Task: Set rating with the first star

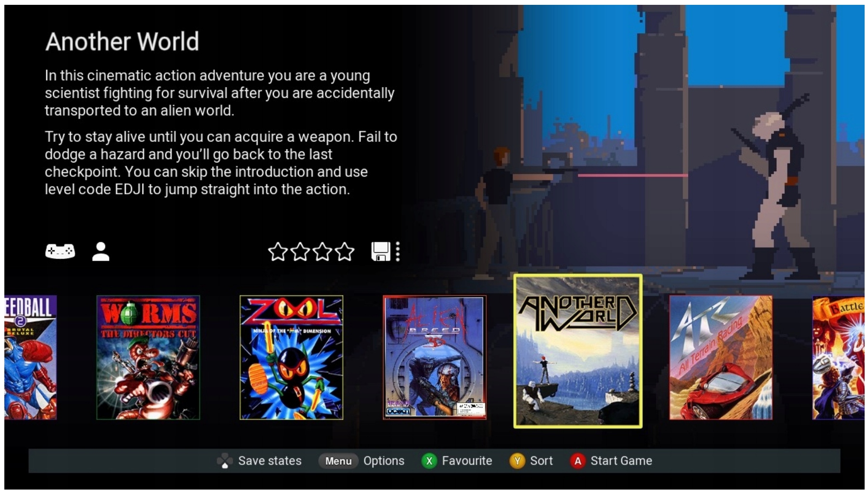Action: pyautogui.click(x=278, y=251)
